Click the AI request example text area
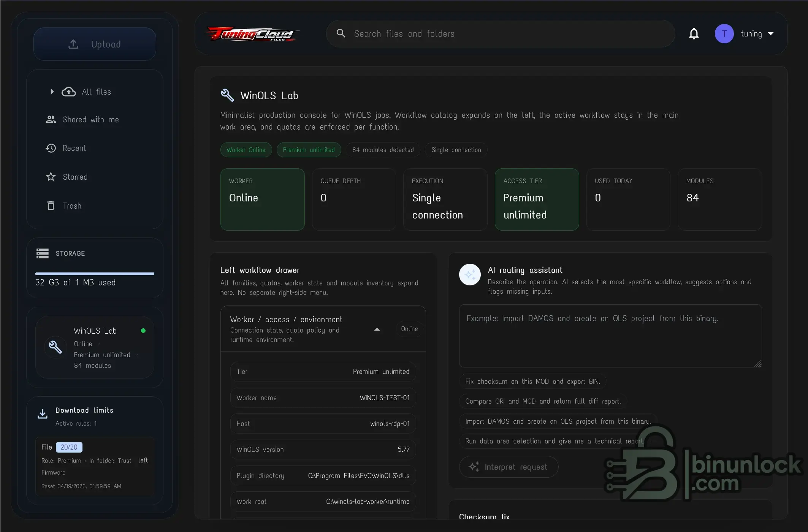 pyautogui.click(x=610, y=336)
